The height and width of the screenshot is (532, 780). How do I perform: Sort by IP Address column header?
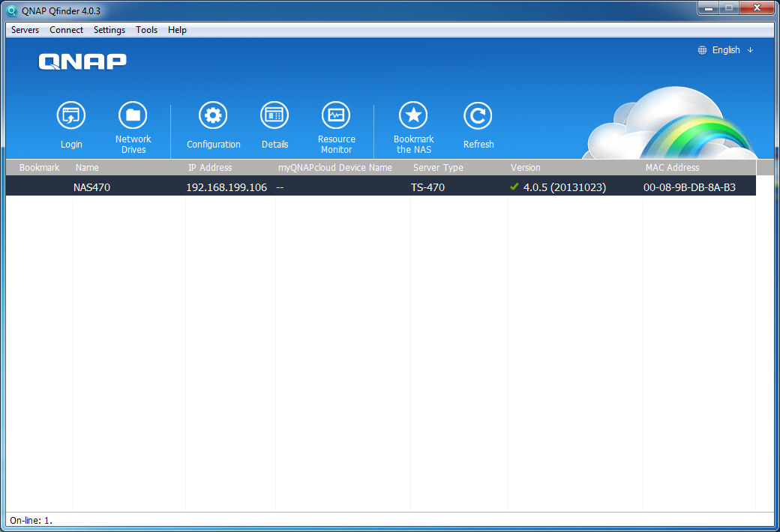210,168
